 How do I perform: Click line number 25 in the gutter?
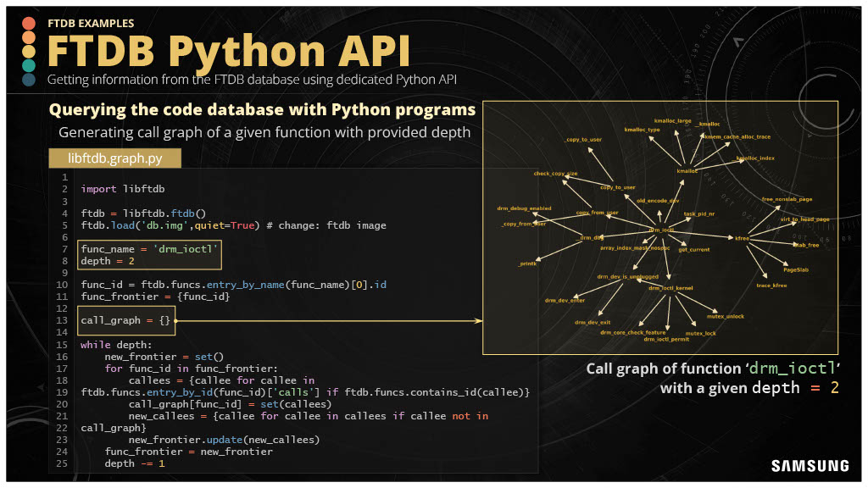click(61, 463)
